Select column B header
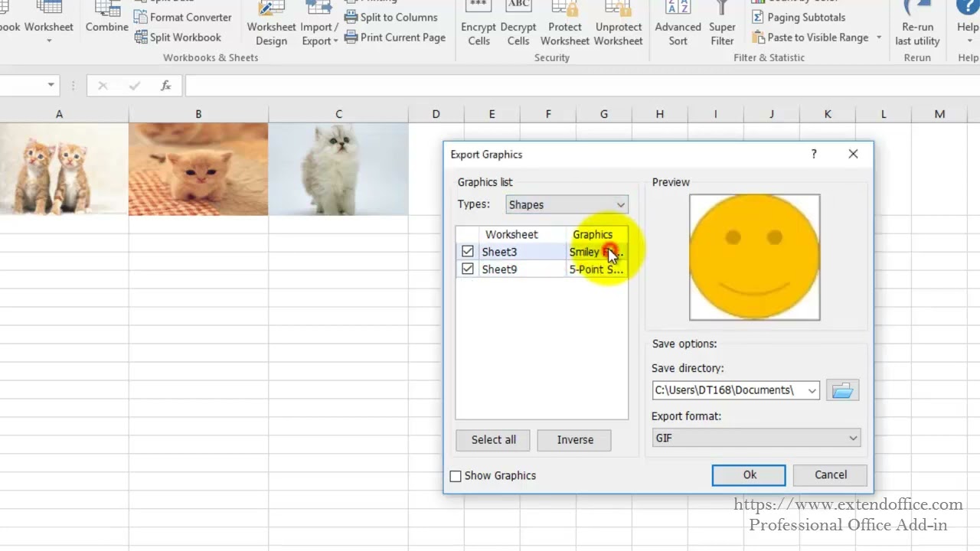The height and width of the screenshot is (551, 980). tap(198, 114)
